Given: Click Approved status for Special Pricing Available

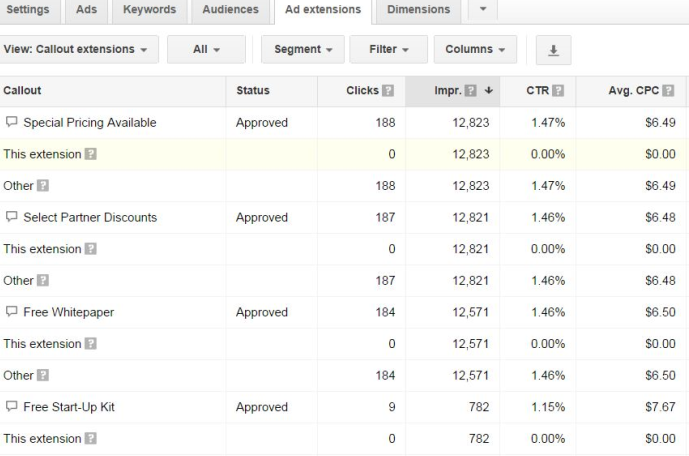Looking at the screenshot, I should pos(262,123).
